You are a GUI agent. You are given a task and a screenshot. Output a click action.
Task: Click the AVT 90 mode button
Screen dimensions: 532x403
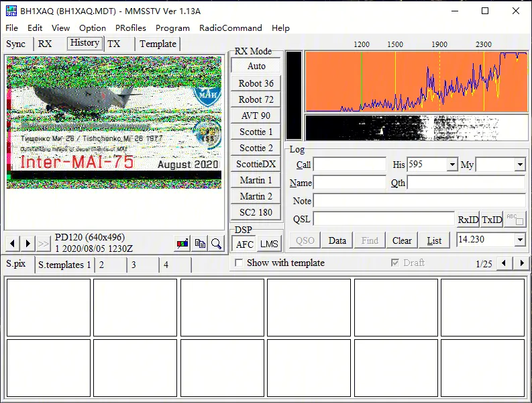click(x=256, y=116)
